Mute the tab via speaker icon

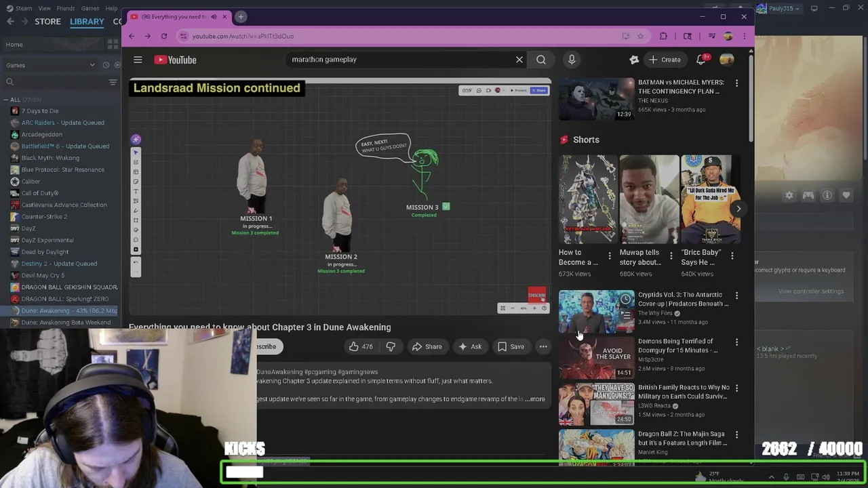pos(214,16)
